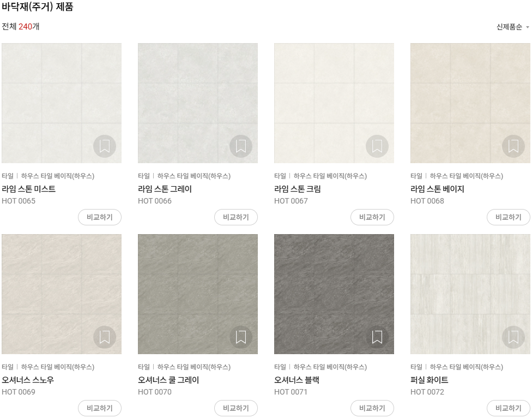Bookmark the 퍼실 화이트 tile
The width and height of the screenshot is (532, 418).
coord(513,337)
